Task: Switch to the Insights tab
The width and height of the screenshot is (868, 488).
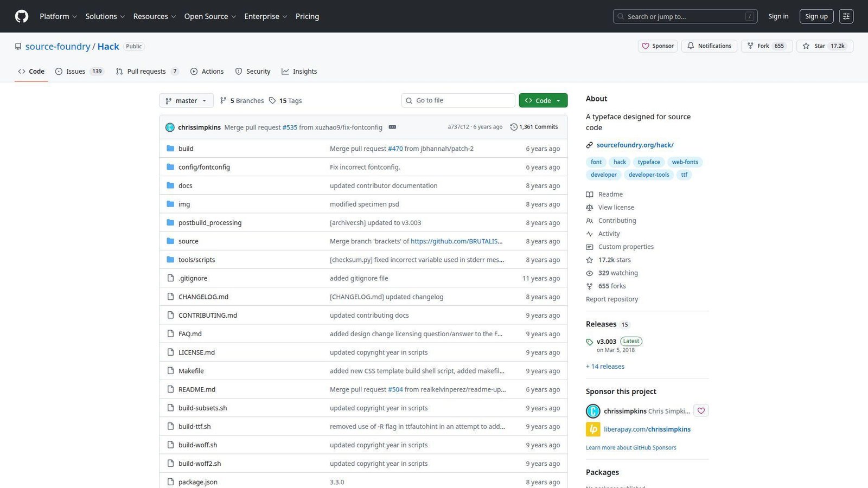Action: click(x=299, y=71)
